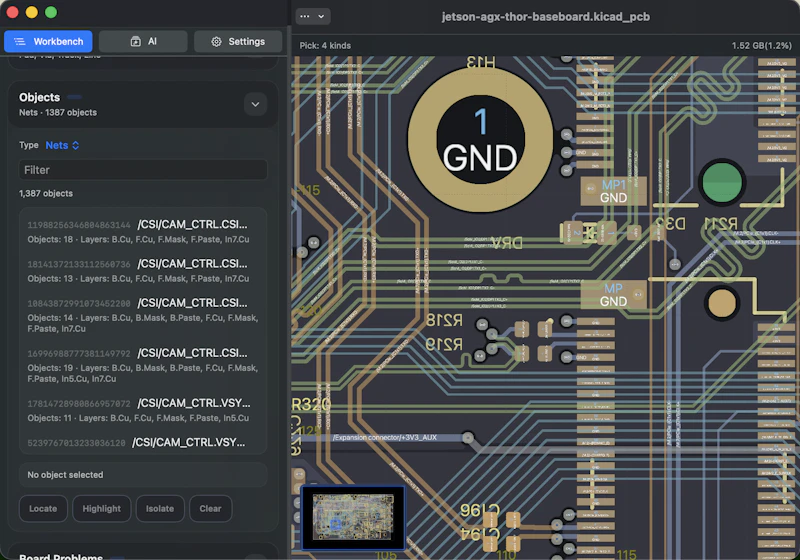Select the /CSI/CAM_CTRL.VSY net with ID 1781472898086695707
800x560 pixels.
coord(143,410)
